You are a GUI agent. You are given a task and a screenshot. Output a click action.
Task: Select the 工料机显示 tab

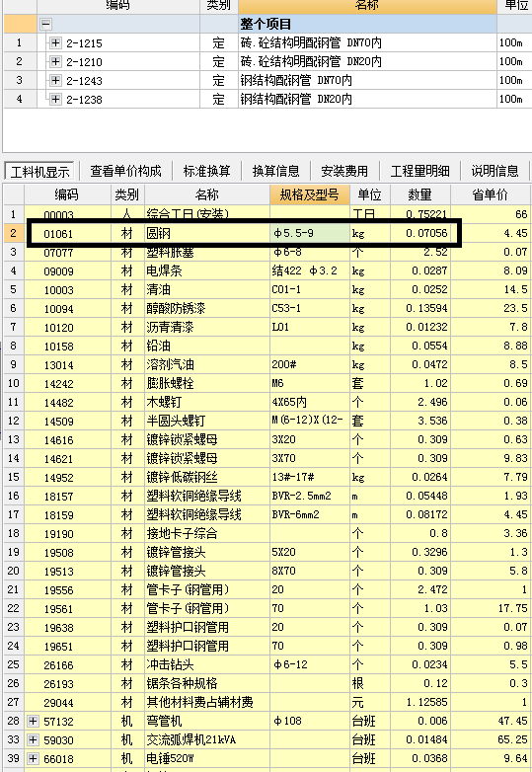click(x=39, y=172)
